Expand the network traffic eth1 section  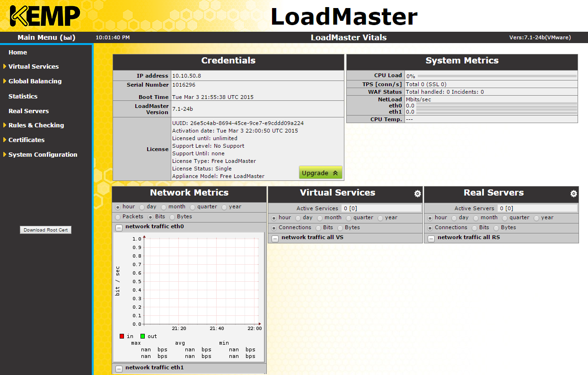tap(119, 368)
